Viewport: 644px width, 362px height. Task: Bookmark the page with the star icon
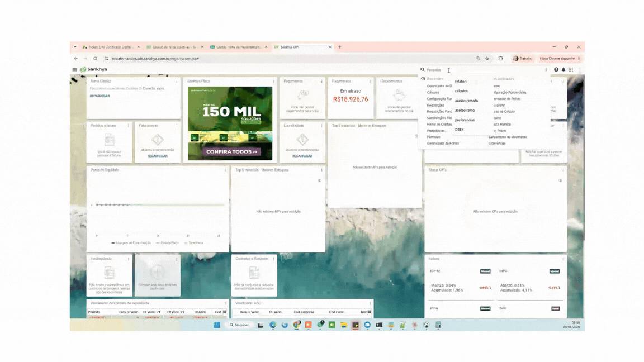pyautogui.click(x=487, y=58)
